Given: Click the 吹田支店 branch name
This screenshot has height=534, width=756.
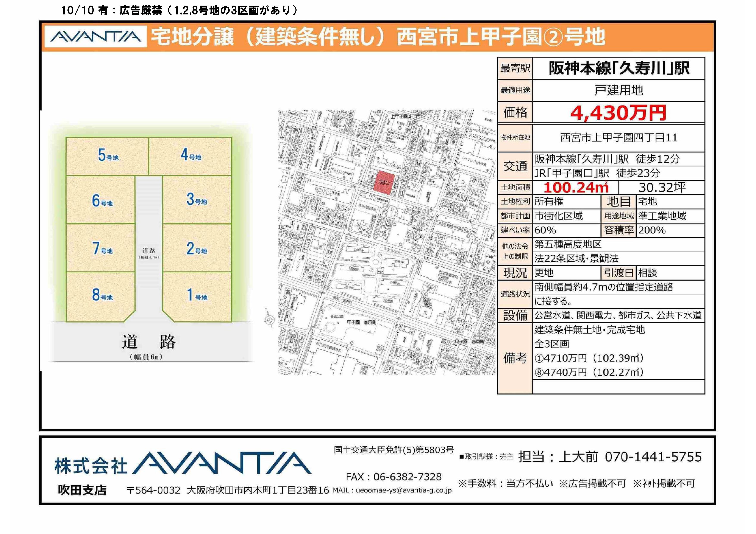Looking at the screenshot, I should (82, 490).
